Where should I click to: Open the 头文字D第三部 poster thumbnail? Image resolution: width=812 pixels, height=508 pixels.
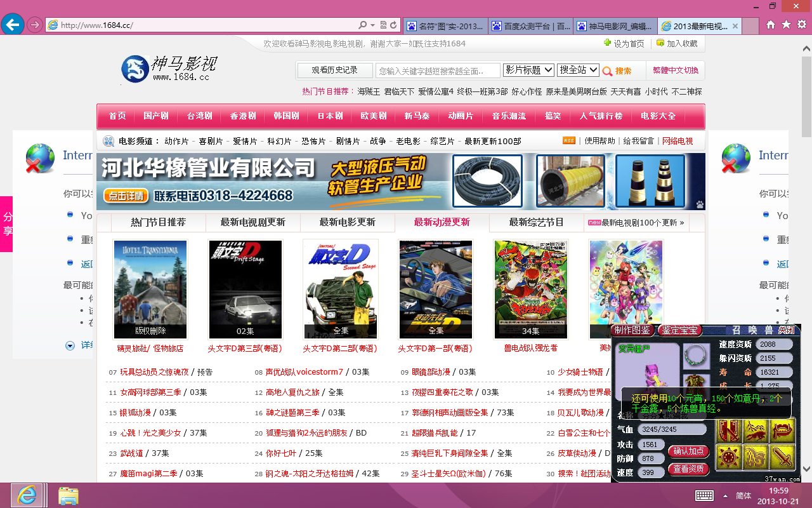click(x=246, y=290)
